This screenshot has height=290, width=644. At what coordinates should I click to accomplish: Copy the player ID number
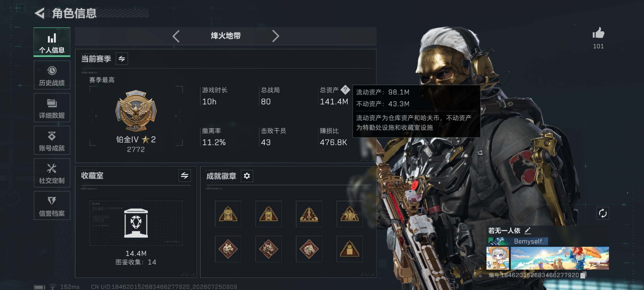[x=583, y=275]
